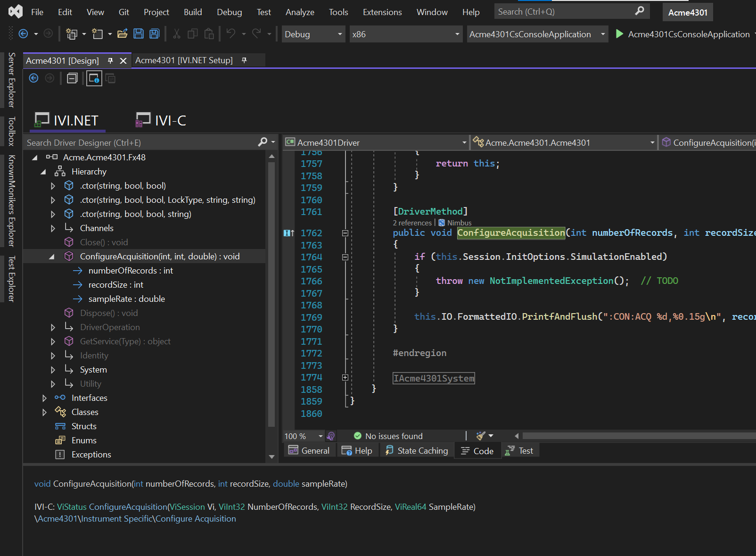This screenshot has height=556, width=756.
Task: Open the Extensions menu
Action: coord(382,12)
